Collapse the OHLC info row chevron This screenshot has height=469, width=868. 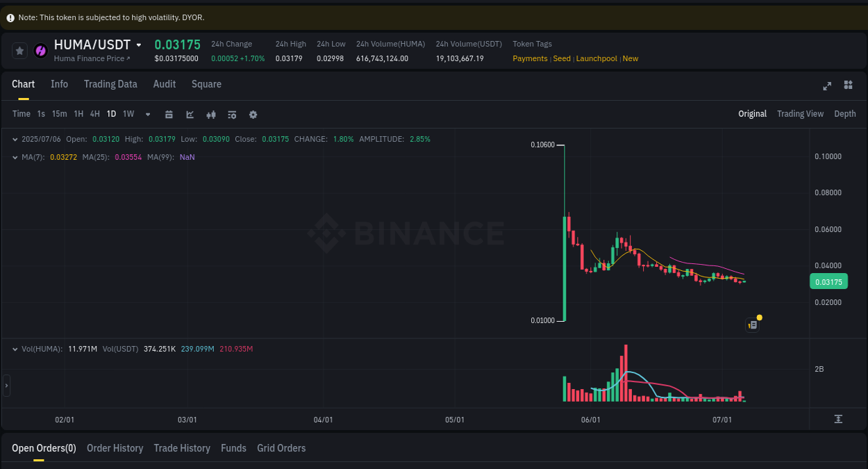click(14, 139)
